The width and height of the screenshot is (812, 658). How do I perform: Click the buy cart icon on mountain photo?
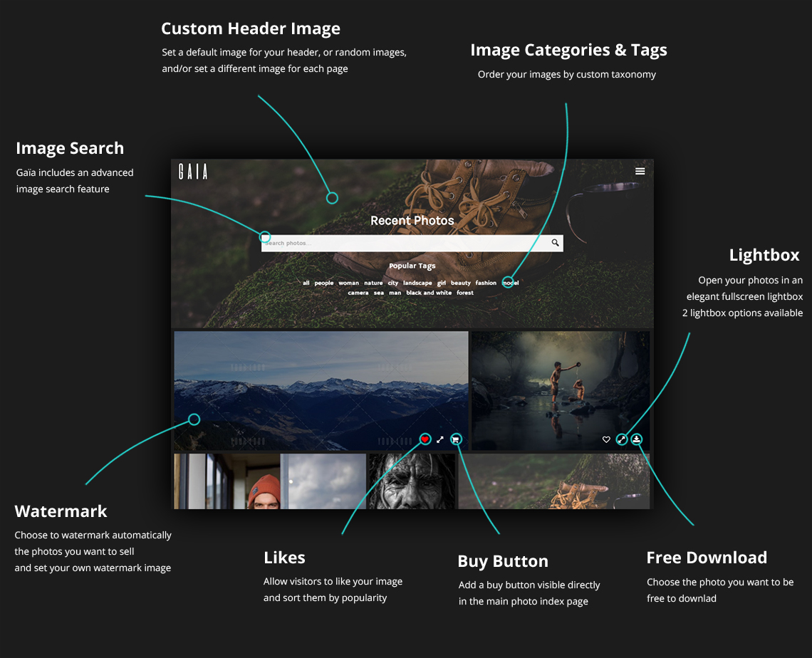[456, 439]
